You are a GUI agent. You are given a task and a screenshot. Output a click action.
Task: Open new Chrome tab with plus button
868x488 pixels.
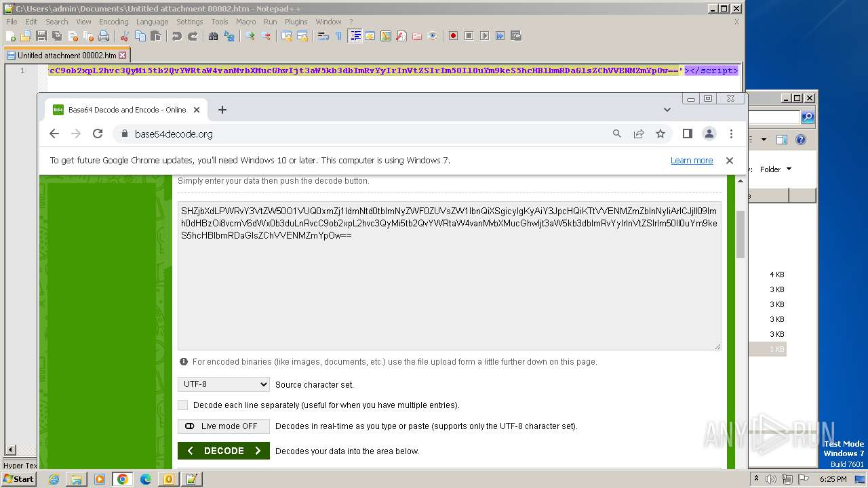point(222,110)
